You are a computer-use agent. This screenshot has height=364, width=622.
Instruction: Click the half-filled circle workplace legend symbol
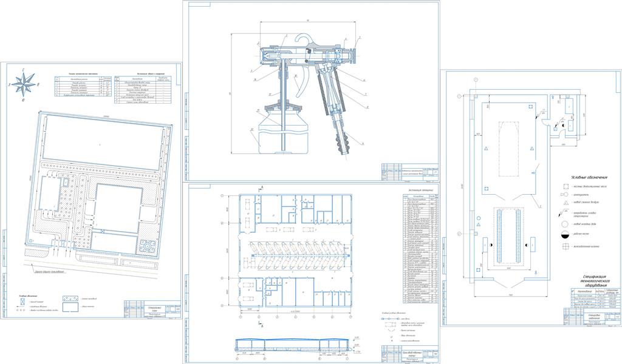(566, 235)
